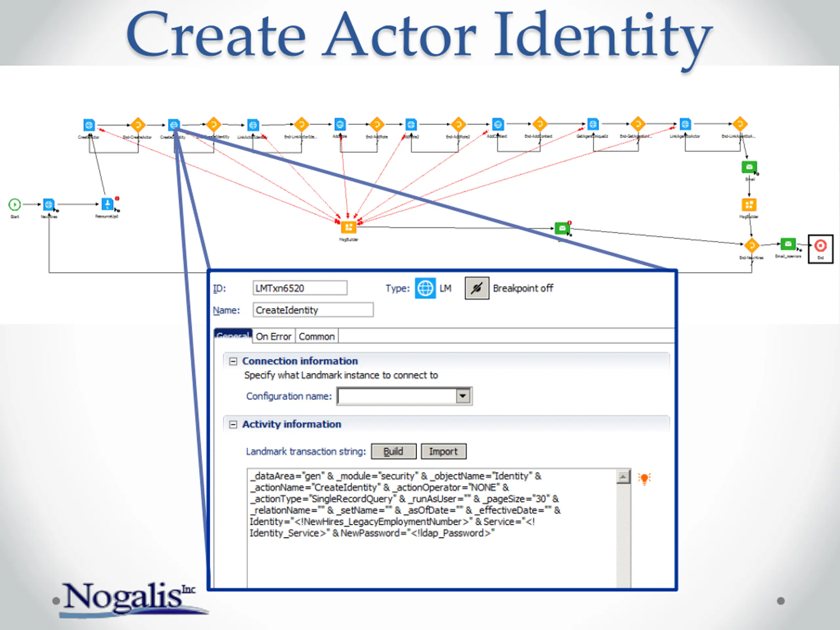The height and width of the screenshot is (630, 840).
Task: Select the MsgBuilder node receiving red error arrows
Action: click(x=348, y=227)
